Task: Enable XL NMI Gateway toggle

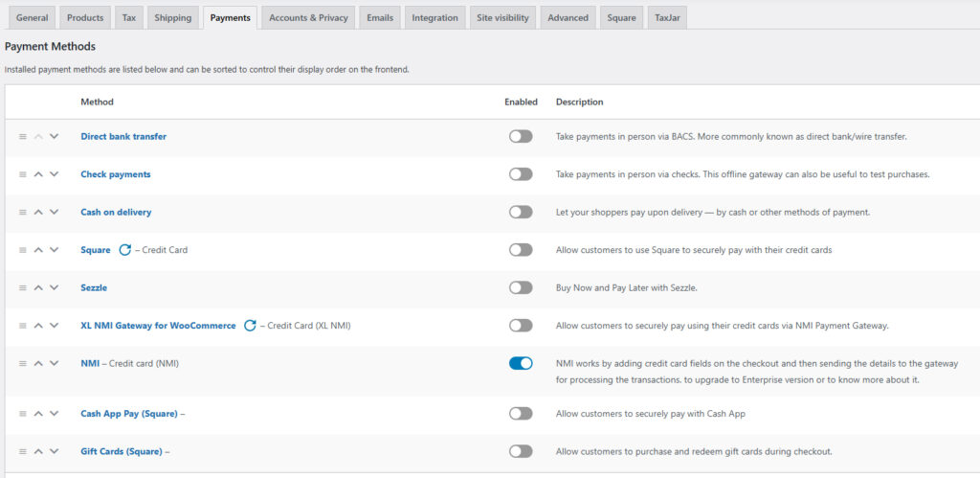Action: [521, 326]
